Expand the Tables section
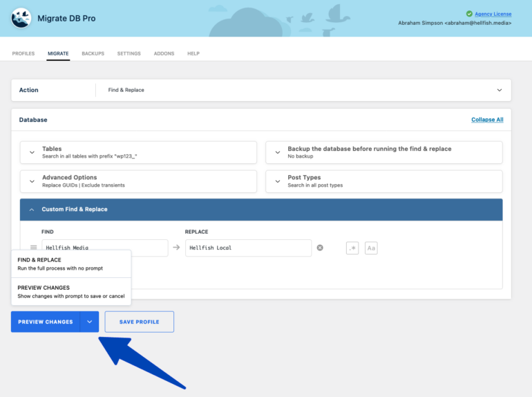532x397 pixels. point(32,152)
